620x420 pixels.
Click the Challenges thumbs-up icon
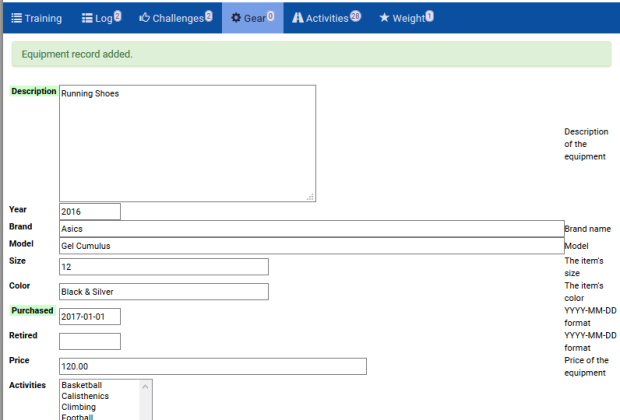pyautogui.click(x=144, y=18)
